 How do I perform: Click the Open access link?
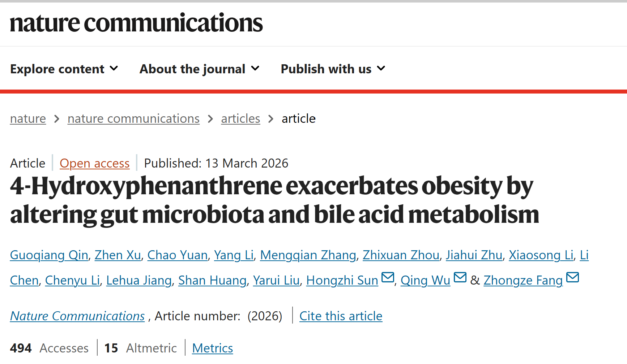94,163
